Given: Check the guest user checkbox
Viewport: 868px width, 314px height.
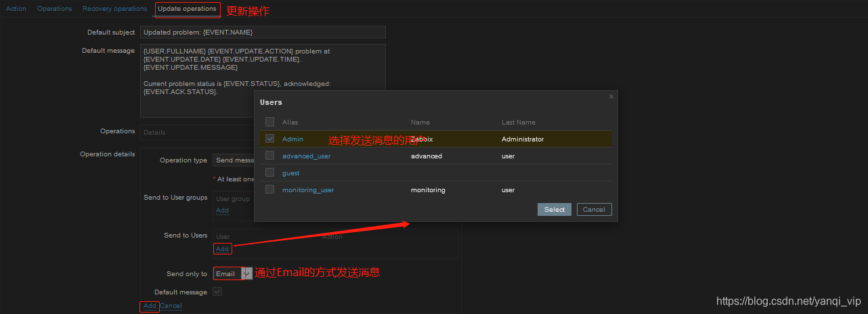Looking at the screenshot, I should pyautogui.click(x=270, y=173).
